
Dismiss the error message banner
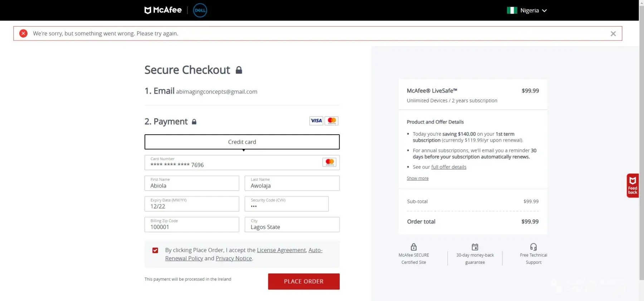point(613,34)
